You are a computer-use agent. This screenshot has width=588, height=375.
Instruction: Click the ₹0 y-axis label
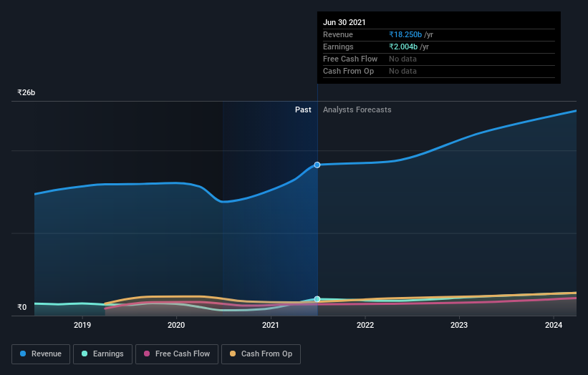coord(22,307)
